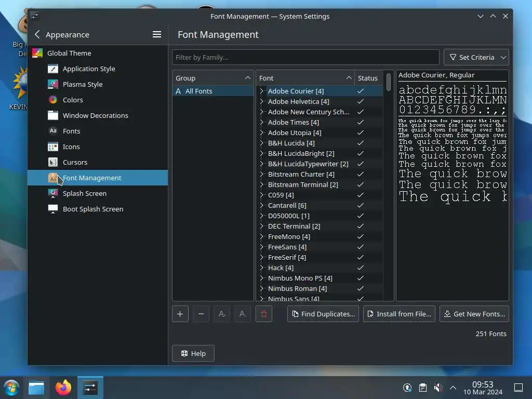Click the Cursors settings icon

(53, 162)
